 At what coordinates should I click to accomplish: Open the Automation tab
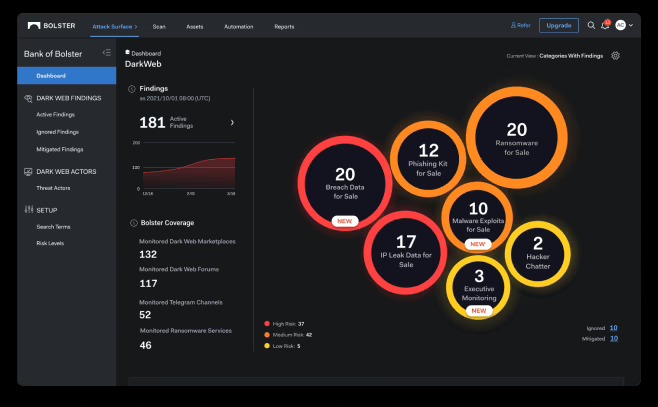coord(238,26)
